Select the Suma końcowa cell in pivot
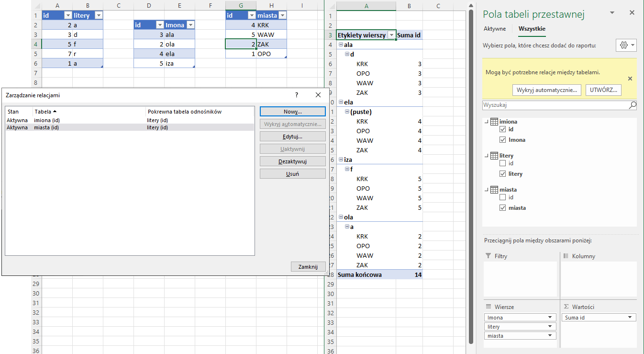The width and height of the screenshot is (644, 354). (x=366, y=274)
